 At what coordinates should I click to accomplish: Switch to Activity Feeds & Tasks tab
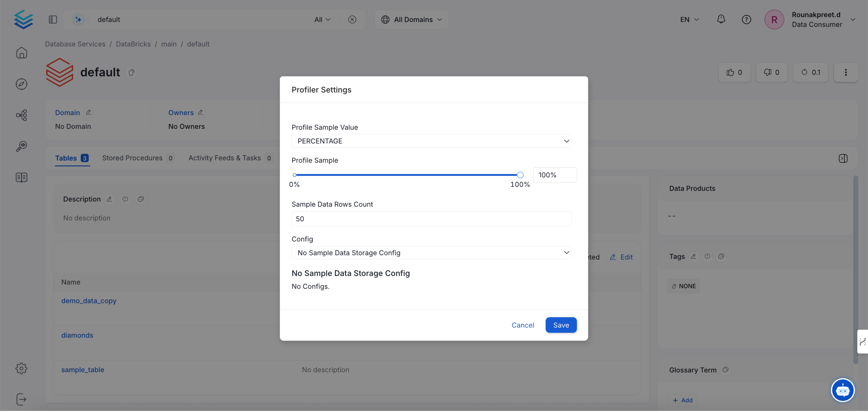pos(224,158)
